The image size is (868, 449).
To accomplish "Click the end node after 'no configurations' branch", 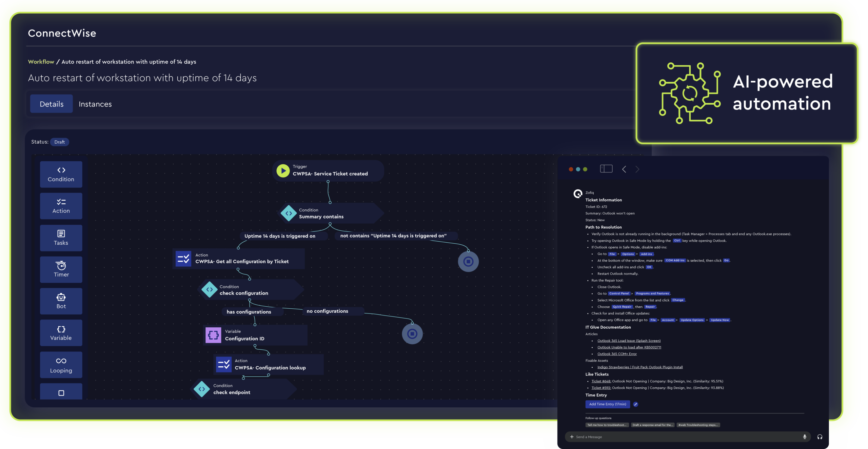I will coord(412,334).
